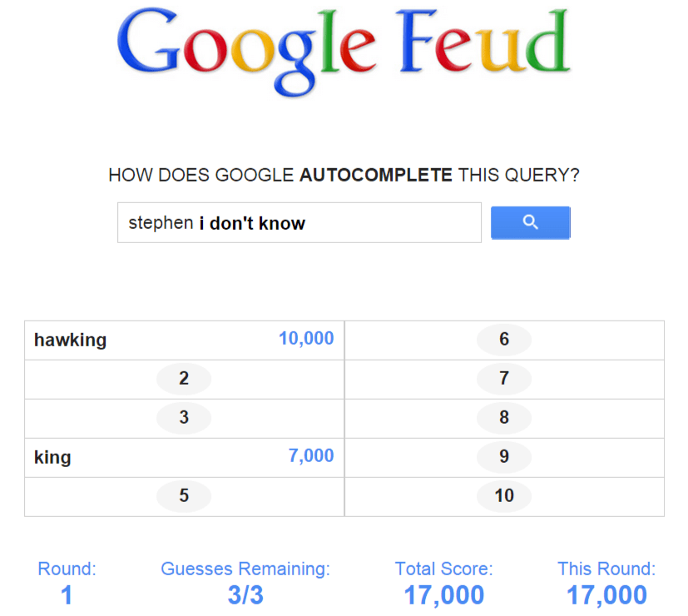Click the This Round score value
The width and height of the screenshot is (688, 616).
coord(606,595)
